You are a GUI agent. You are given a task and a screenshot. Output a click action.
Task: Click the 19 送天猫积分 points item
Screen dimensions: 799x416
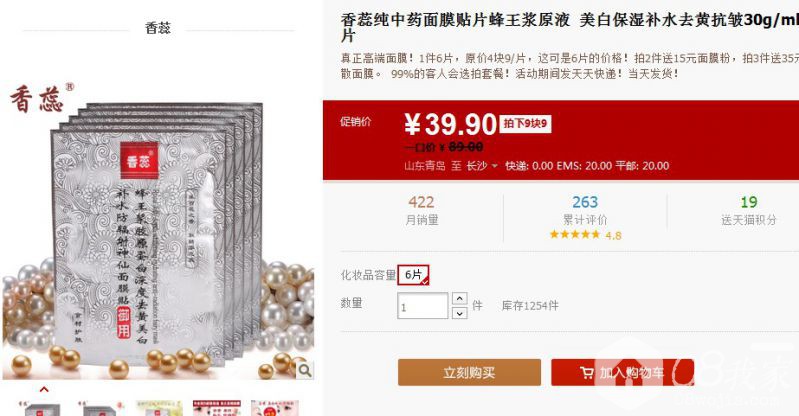click(x=749, y=211)
